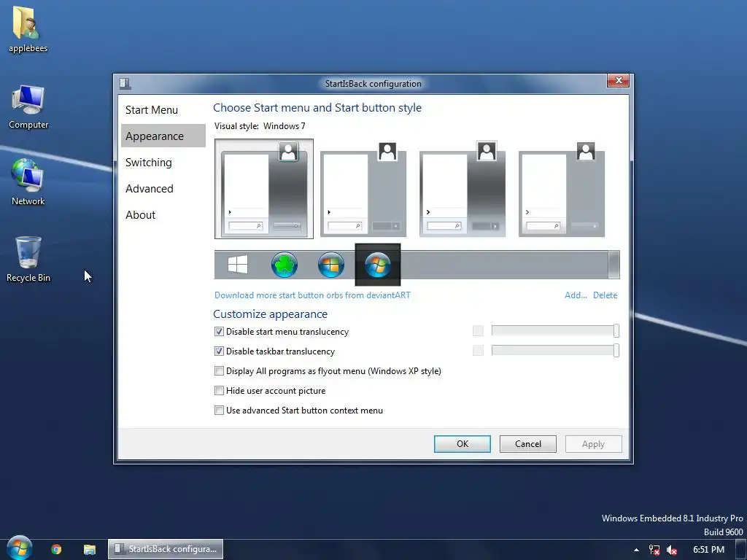Screen dimensions: 747x560
Task: Click the orb list scrollbar
Action: pyautogui.click(x=614, y=264)
